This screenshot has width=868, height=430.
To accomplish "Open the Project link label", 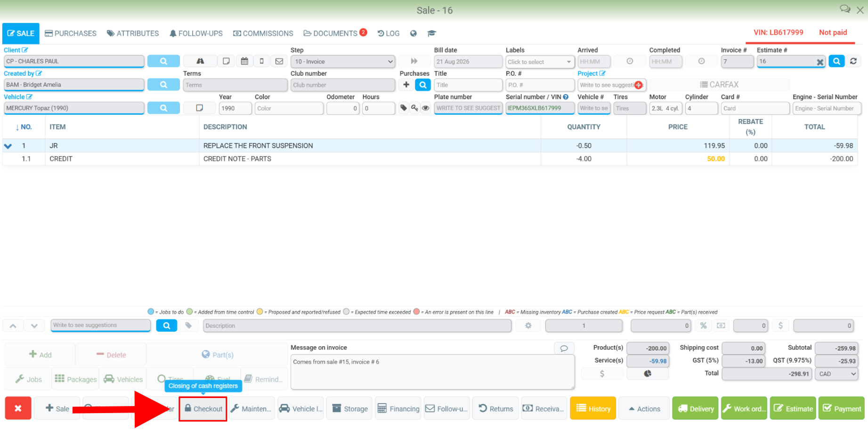I will tap(592, 73).
